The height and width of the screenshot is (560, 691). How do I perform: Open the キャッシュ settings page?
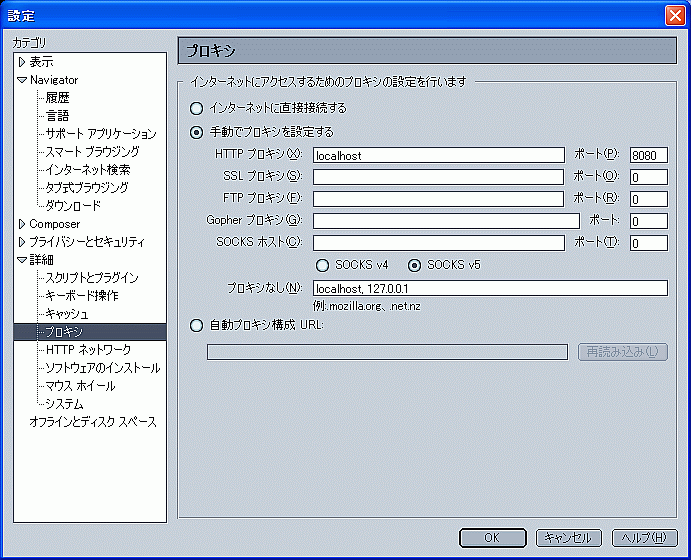tap(67, 314)
